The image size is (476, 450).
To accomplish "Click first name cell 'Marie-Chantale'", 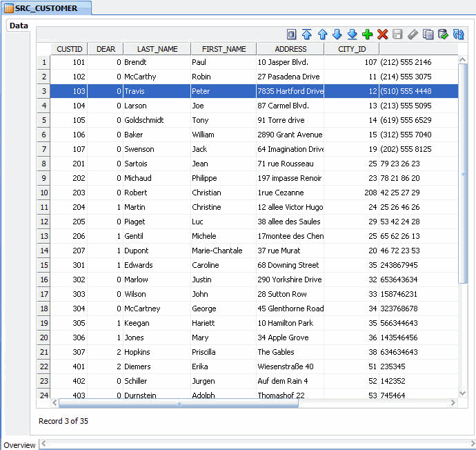I will point(224,251).
